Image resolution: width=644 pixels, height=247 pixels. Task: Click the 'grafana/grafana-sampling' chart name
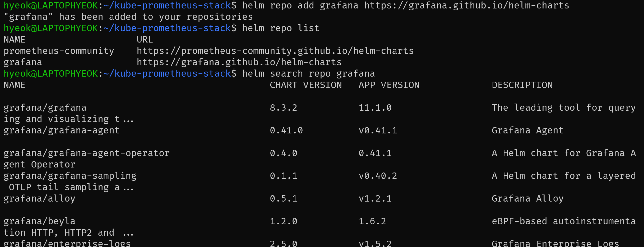[70, 176]
